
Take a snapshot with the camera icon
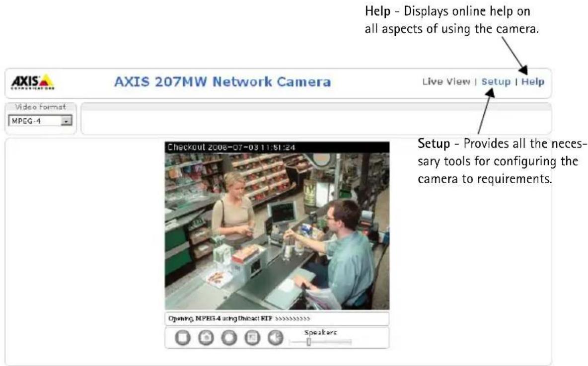click(x=206, y=338)
